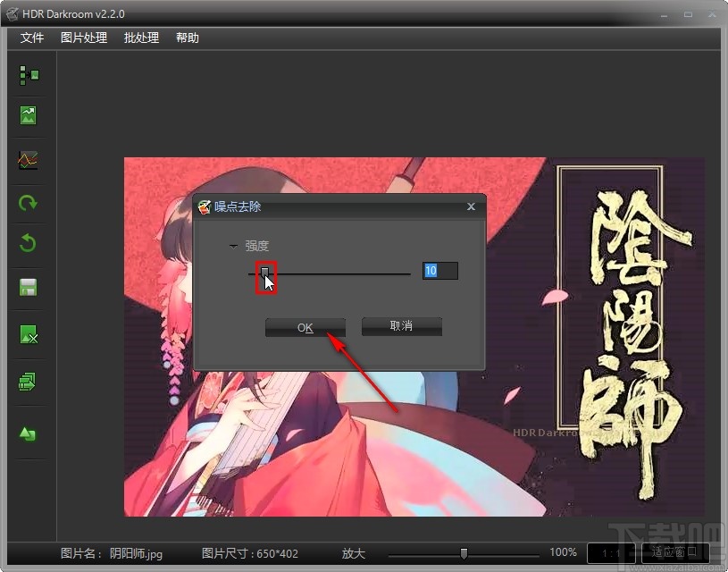Screen dimensions: 728x572
Task: Confirm noise removal with OK button
Action: (305, 327)
